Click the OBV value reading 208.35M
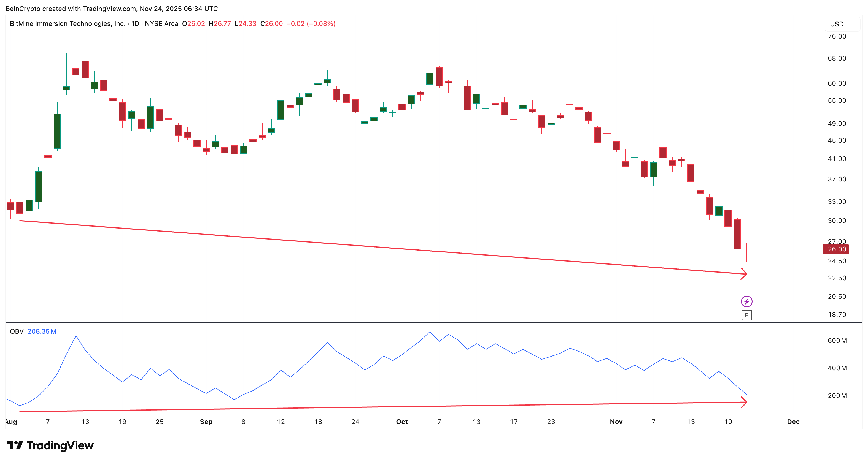The width and height of the screenshot is (868, 462). [x=42, y=331]
